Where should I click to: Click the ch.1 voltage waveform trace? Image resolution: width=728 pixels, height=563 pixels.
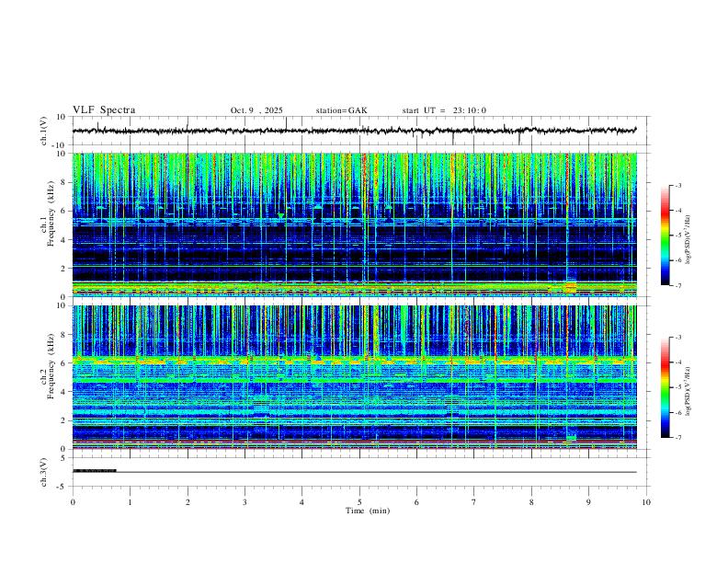click(x=354, y=131)
